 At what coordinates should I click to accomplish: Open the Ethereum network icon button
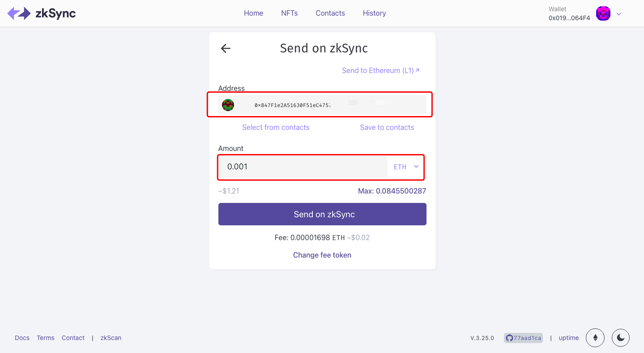tap(595, 338)
